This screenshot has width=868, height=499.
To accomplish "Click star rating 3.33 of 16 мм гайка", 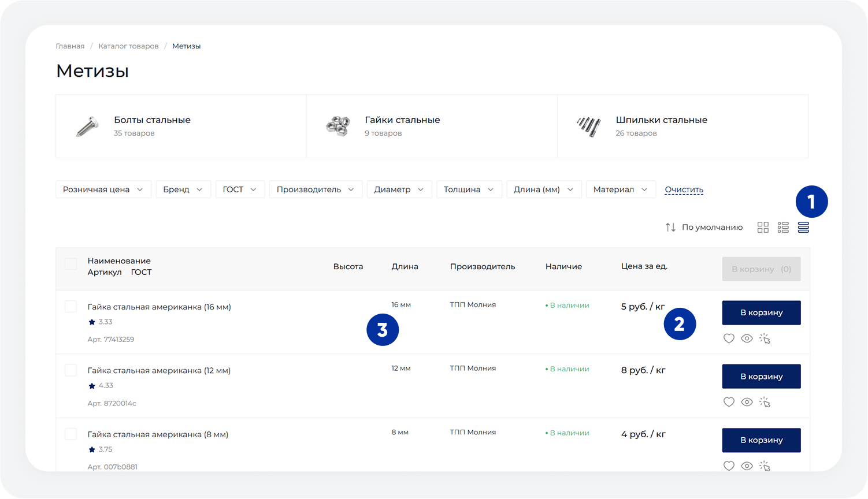I will 101,322.
